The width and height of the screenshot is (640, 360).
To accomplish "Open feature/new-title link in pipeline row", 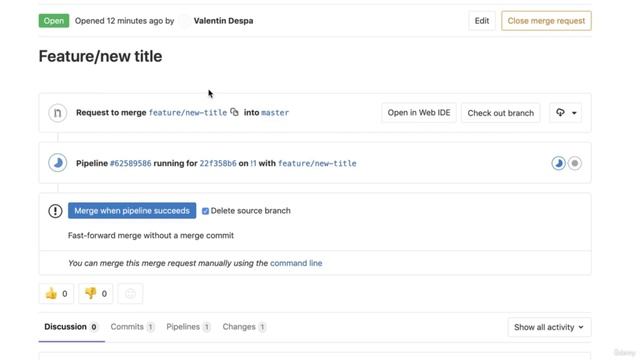I will tap(317, 163).
